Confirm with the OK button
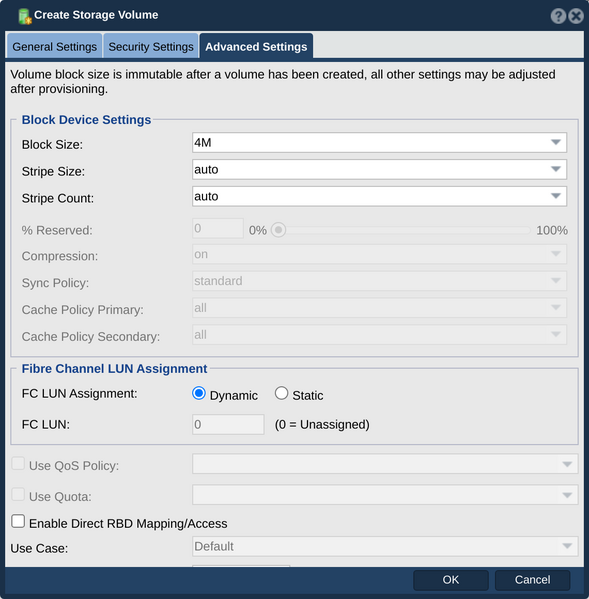The width and height of the screenshot is (589, 599). click(451, 580)
